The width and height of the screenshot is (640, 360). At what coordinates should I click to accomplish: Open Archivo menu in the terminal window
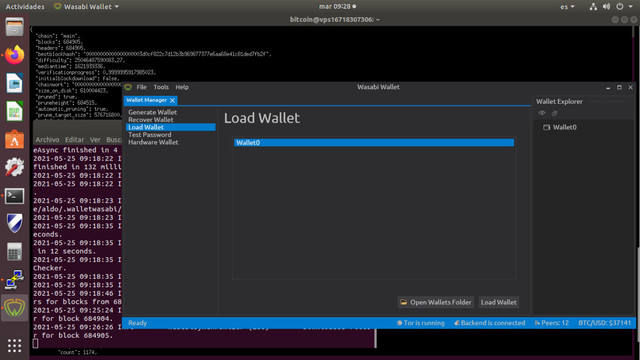coord(47,140)
